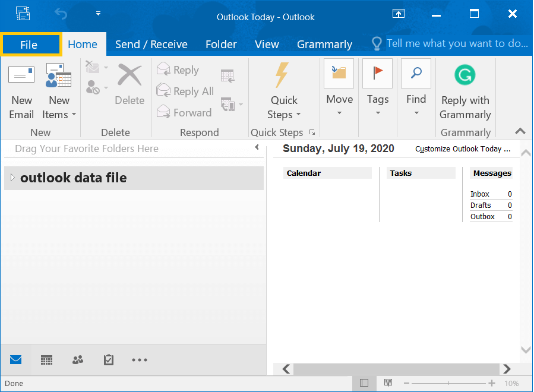Click the Delete X icon
This screenshot has height=392, width=534.
coord(129,75)
